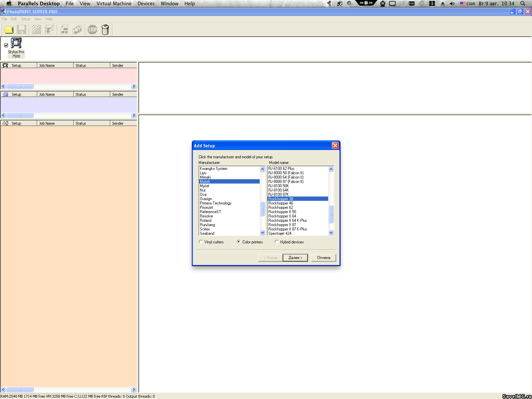Image resolution: width=532 pixels, height=399 pixels.
Task: Click the Open folder toolbar icon
Action: pos(9,30)
